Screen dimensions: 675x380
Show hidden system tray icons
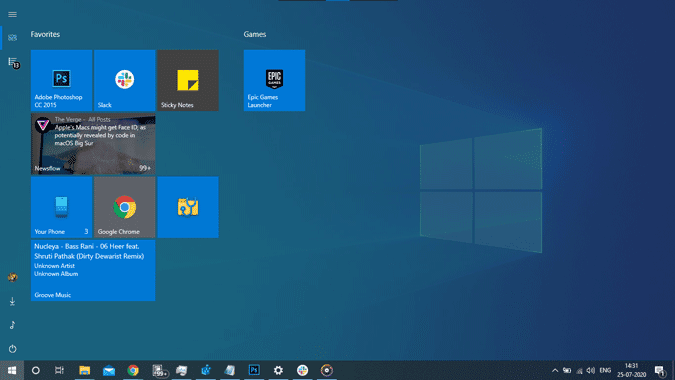[x=555, y=370]
